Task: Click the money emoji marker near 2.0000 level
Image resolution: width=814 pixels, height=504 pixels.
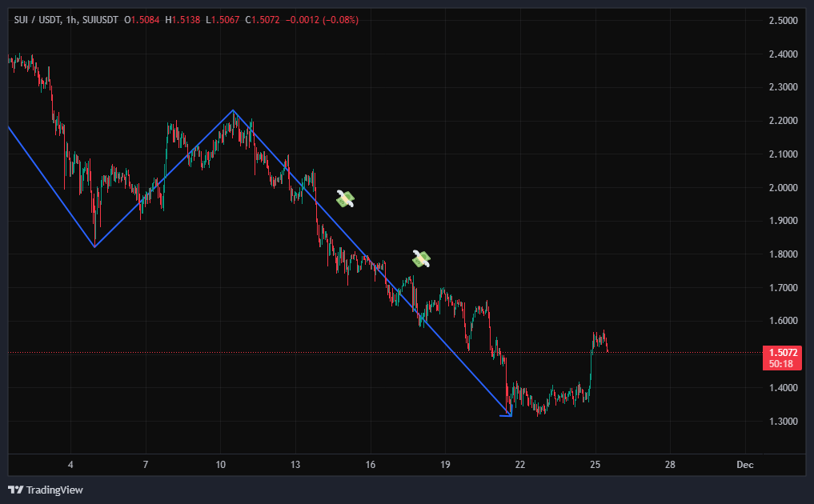Action: pyautogui.click(x=345, y=199)
